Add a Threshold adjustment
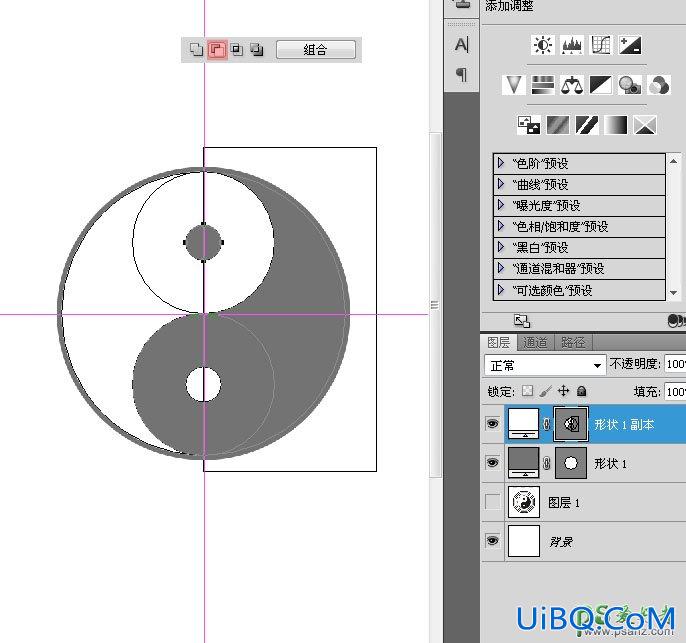This screenshot has width=686, height=643. click(x=587, y=125)
